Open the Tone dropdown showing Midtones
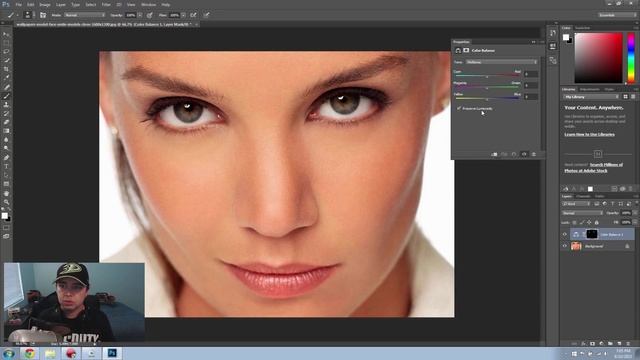640x360 pixels. click(502, 62)
